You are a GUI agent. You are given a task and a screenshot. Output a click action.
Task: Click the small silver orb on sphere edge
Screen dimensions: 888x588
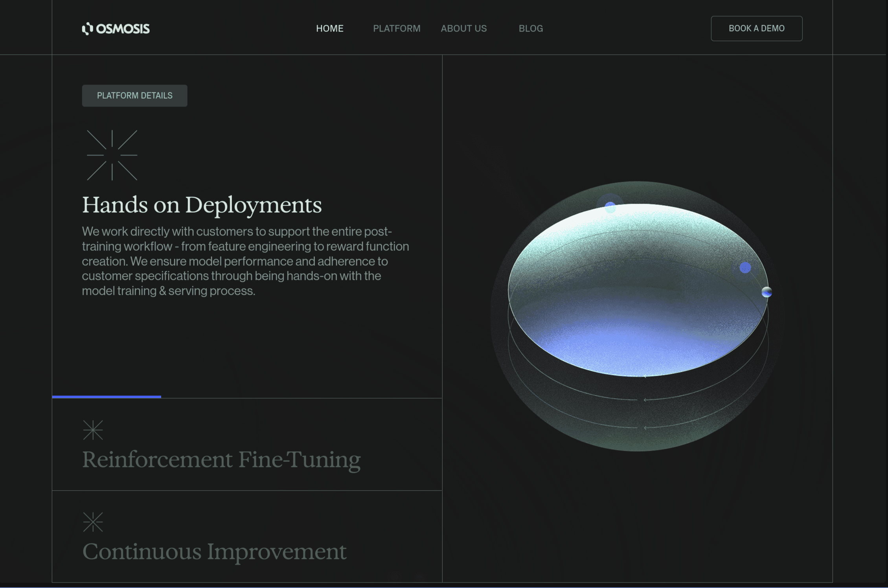coord(767,292)
